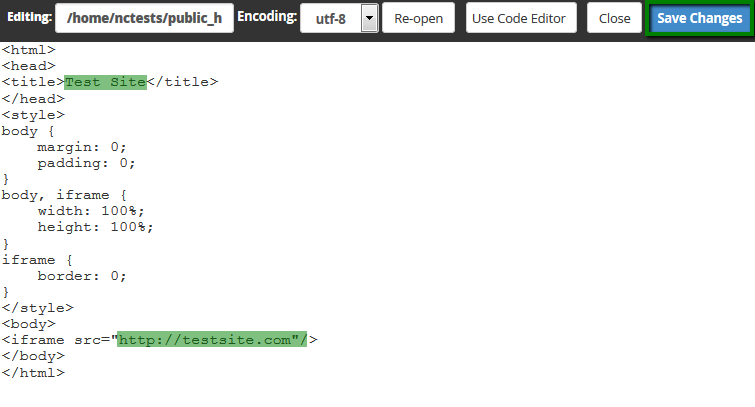Viewport: 755px width, 407px height.
Task: Open the utf-8 encoding dropdown arrow
Action: (x=369, y=18)
